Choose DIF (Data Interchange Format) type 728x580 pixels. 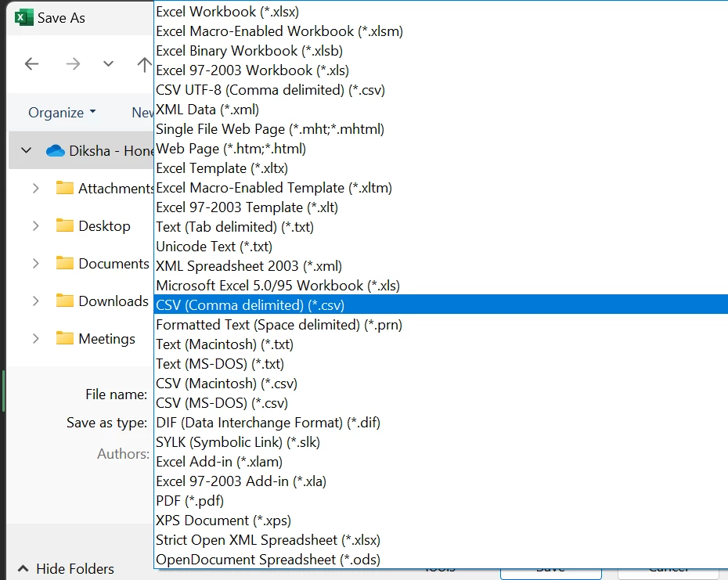tap(441, 422)
